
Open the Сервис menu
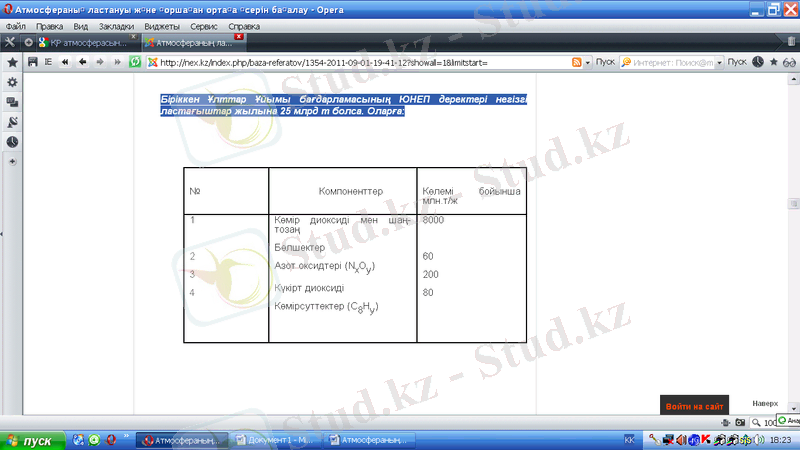click(204, 26)
